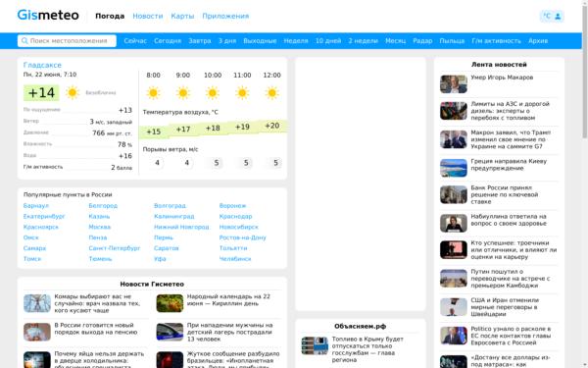Open the Народный календарь на 22 июня thumbnail
The width and height of the screenshot is (588, 368).
pos(170,303)
